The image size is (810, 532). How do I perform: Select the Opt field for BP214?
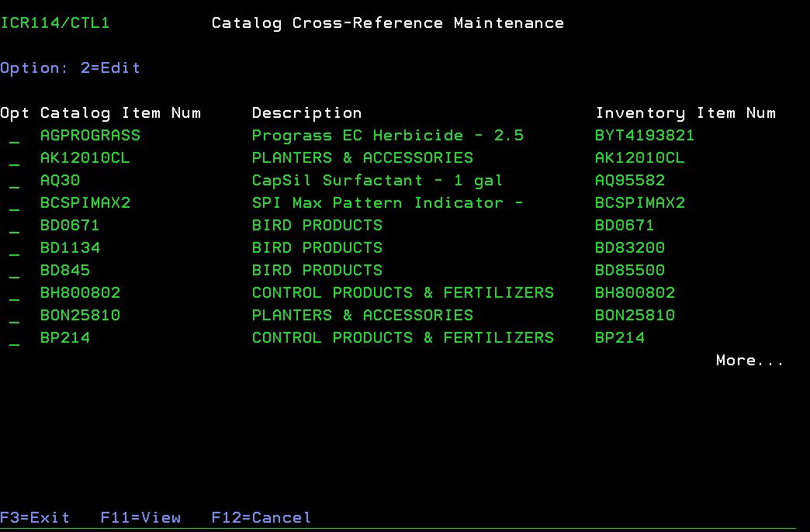coord(15,339)
